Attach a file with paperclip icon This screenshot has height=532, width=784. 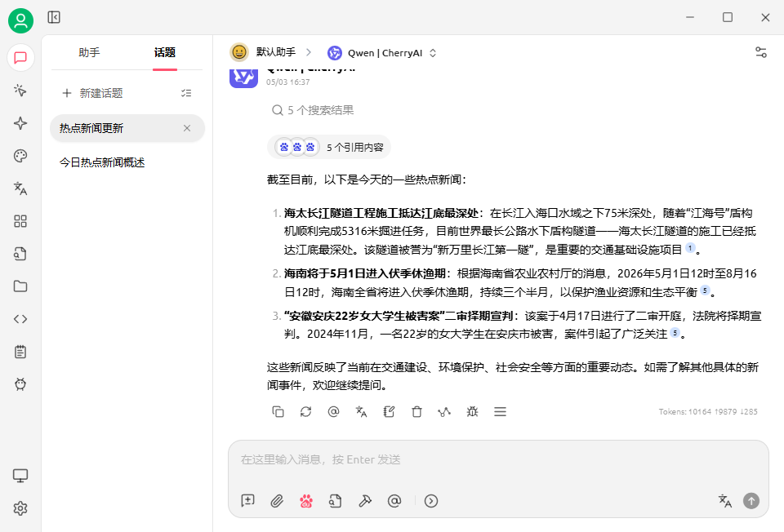277,500
